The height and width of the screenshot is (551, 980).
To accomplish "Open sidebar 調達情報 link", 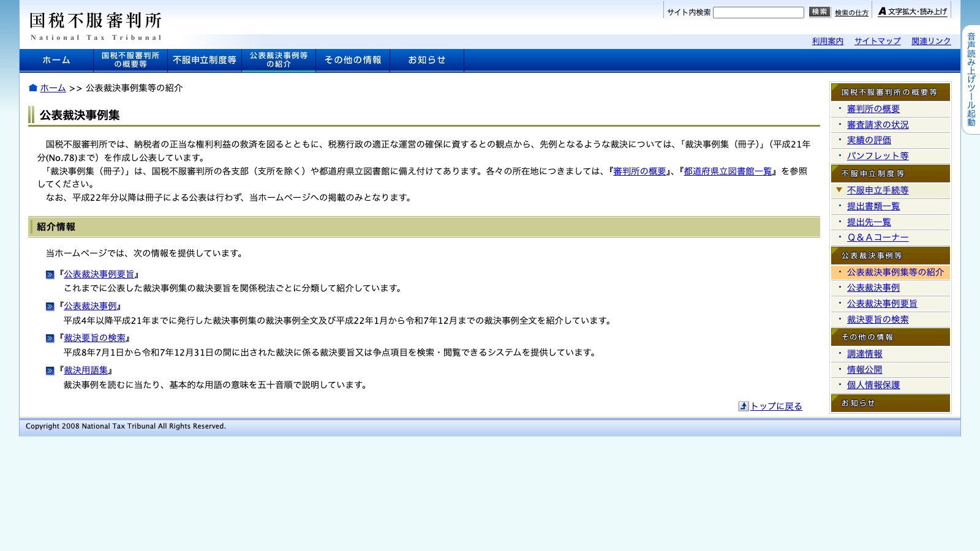I will [864, 354].
